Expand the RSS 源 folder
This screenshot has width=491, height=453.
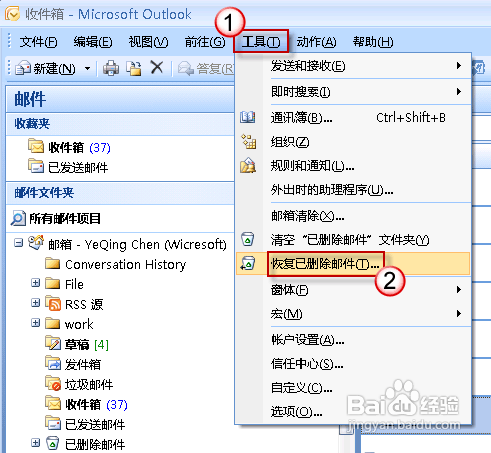(x=36, y=303)
